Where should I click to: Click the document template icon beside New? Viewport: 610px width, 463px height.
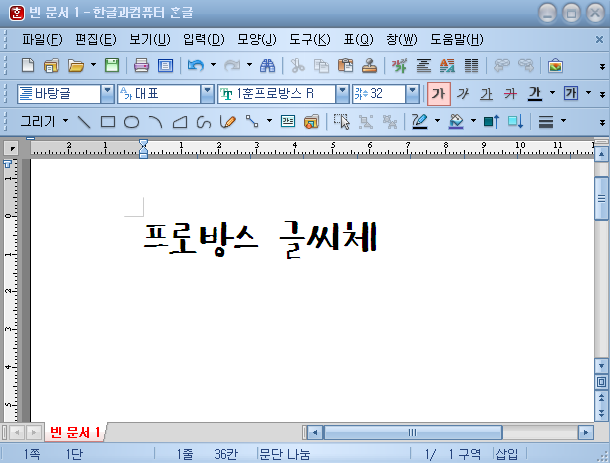click(x=51, y=66)
